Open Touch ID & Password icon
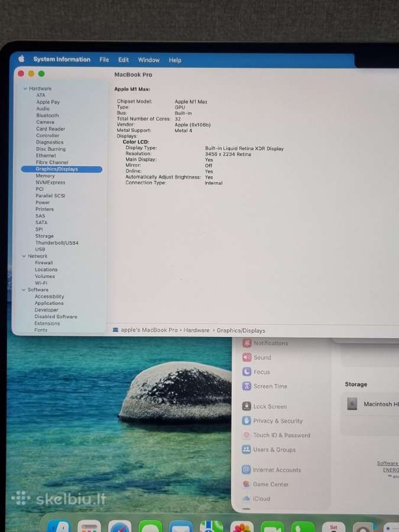Viewport: 399px width, 532px height. pyautogui.click(x=246, y=435)
